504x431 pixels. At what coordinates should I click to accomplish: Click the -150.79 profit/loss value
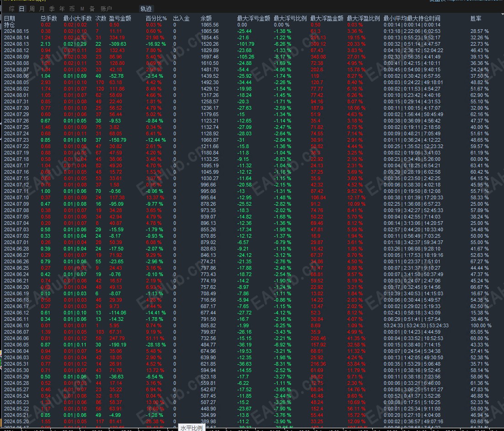click(118, 140)
